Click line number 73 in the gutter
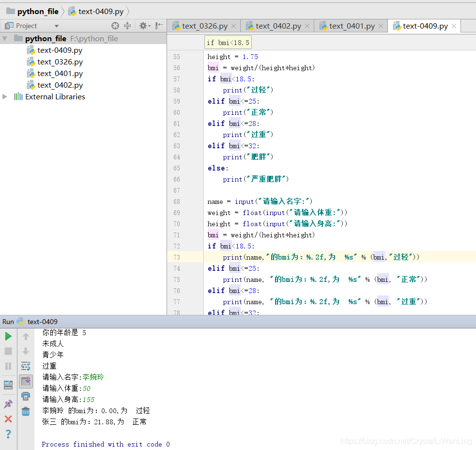Image resolution: width=476 pixels, height=450 pixels. (177, 258)
